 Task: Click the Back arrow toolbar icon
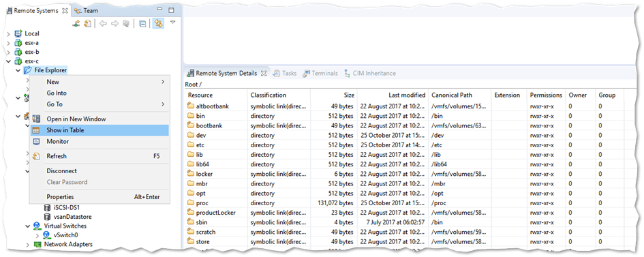103,23
